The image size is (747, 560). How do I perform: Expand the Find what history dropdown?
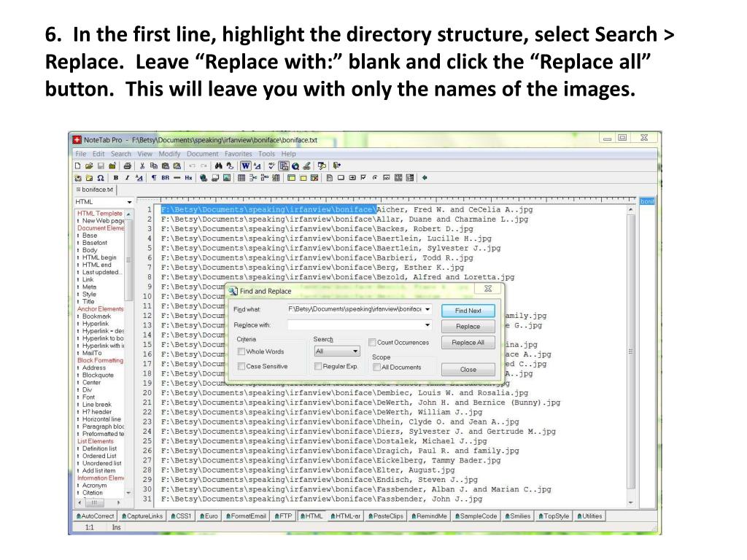point(427,309)
